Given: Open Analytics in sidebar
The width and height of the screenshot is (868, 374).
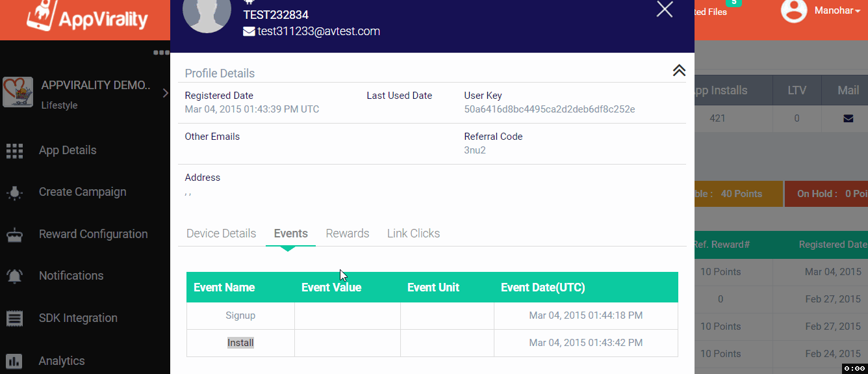Looking at the screenshot, I should pos(62,361).
